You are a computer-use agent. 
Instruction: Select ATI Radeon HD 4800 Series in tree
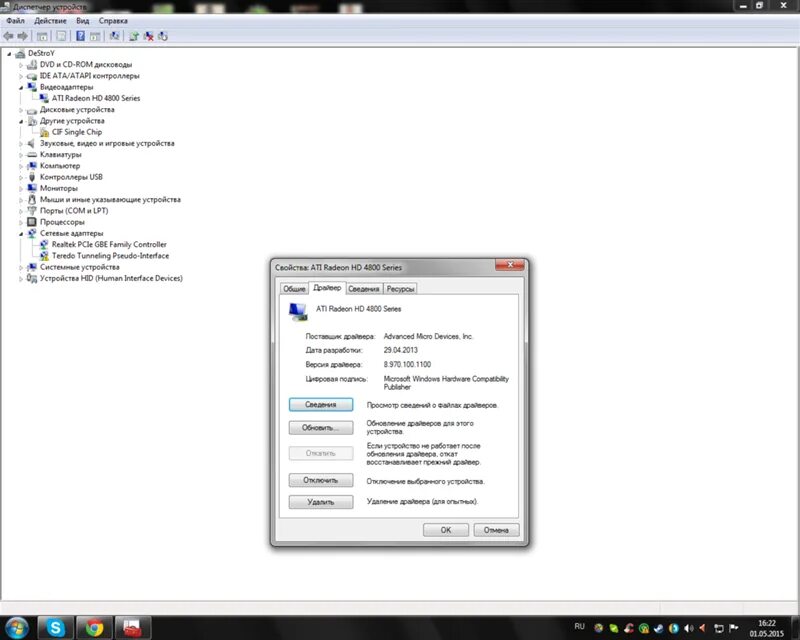[95, 98]
